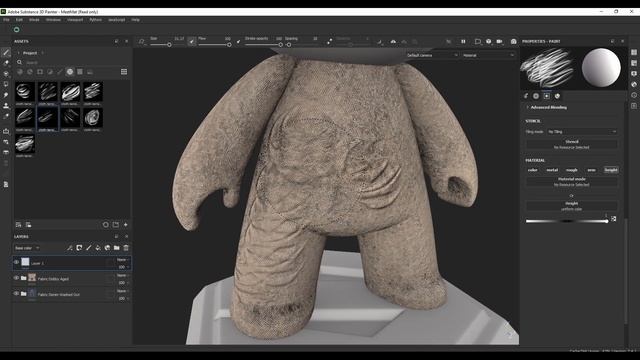640x360 pixels.
Task: Open the Help menu
Action: (136, 20)
